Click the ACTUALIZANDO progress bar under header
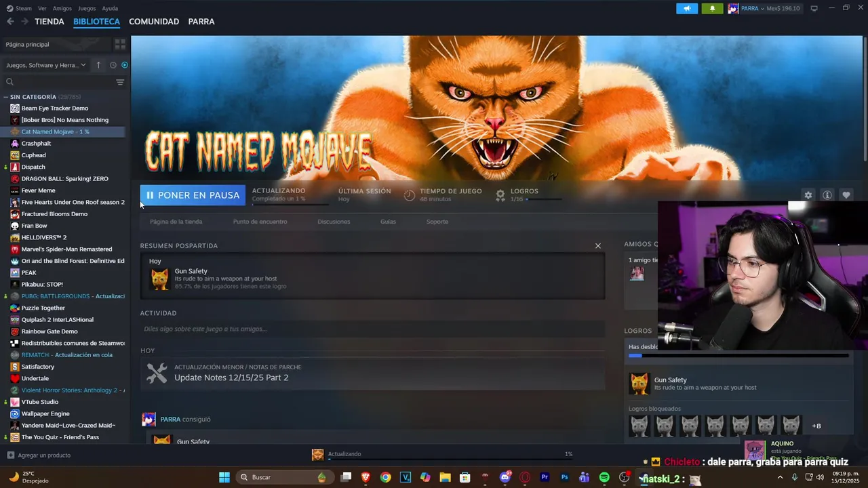 (290, 205)
